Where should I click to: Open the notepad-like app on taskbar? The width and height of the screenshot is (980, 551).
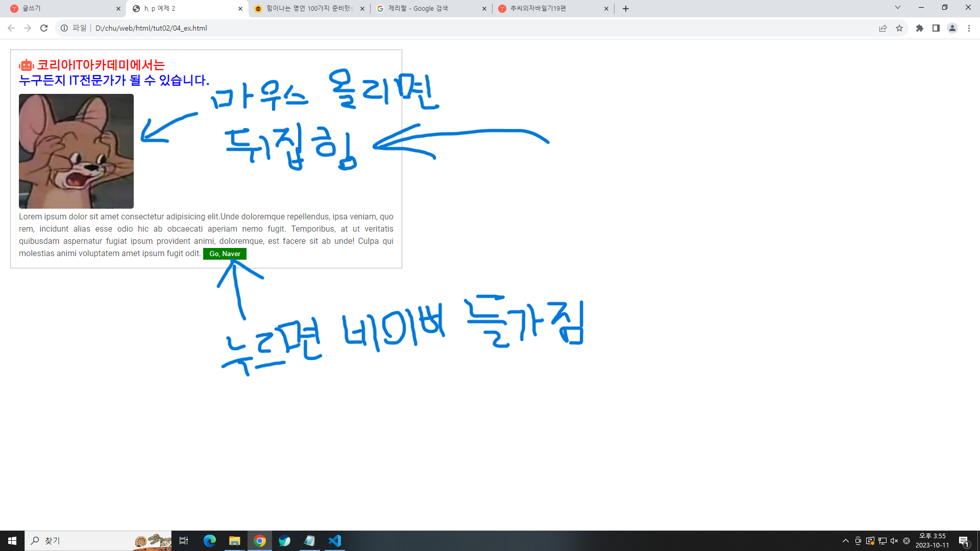point(309,541)
